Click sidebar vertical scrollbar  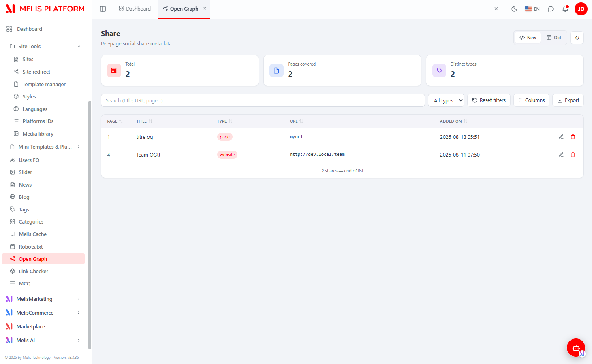click(x=90, y=225)
